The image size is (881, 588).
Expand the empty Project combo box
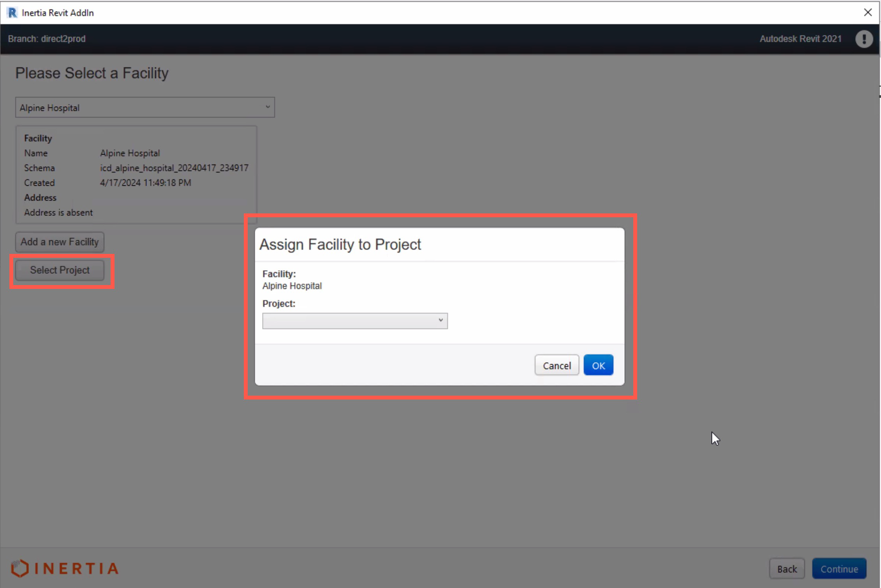click(x=354, y=321)
